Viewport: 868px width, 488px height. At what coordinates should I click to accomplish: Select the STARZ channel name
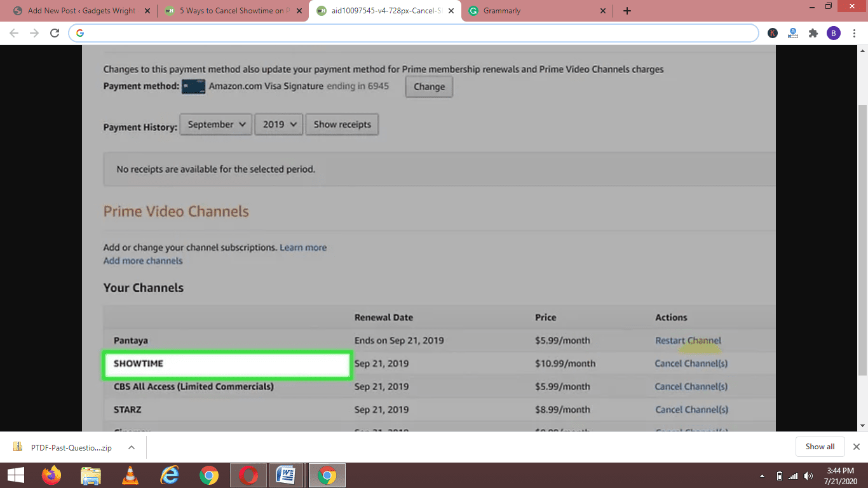(x=128, y=410)
